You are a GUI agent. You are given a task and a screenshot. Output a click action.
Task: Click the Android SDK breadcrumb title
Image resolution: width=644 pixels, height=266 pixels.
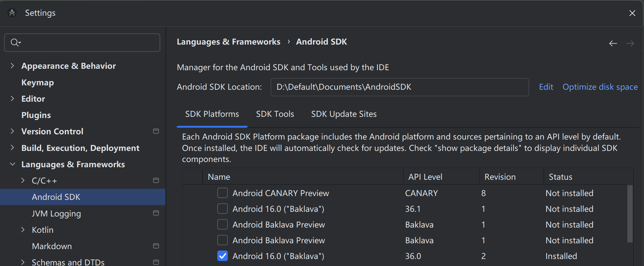pyautogui.click(x=321, y=42)
